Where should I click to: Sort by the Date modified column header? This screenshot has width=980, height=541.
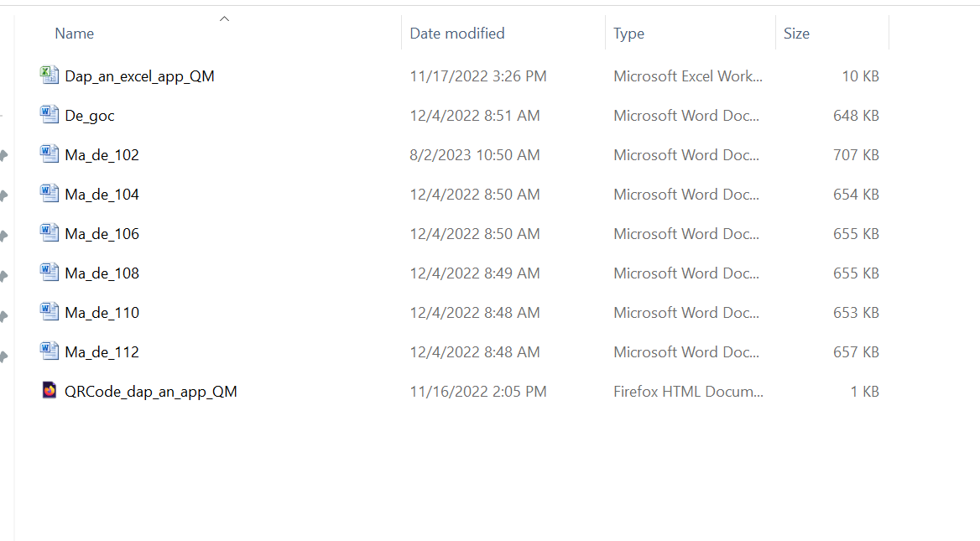click(457, 34)
